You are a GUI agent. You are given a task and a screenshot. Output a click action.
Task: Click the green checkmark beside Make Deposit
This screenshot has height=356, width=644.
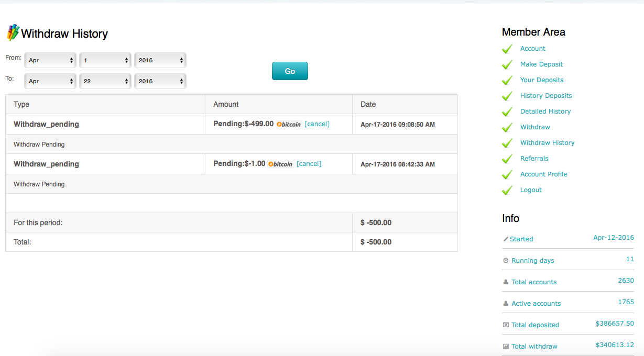pos(507,64)
